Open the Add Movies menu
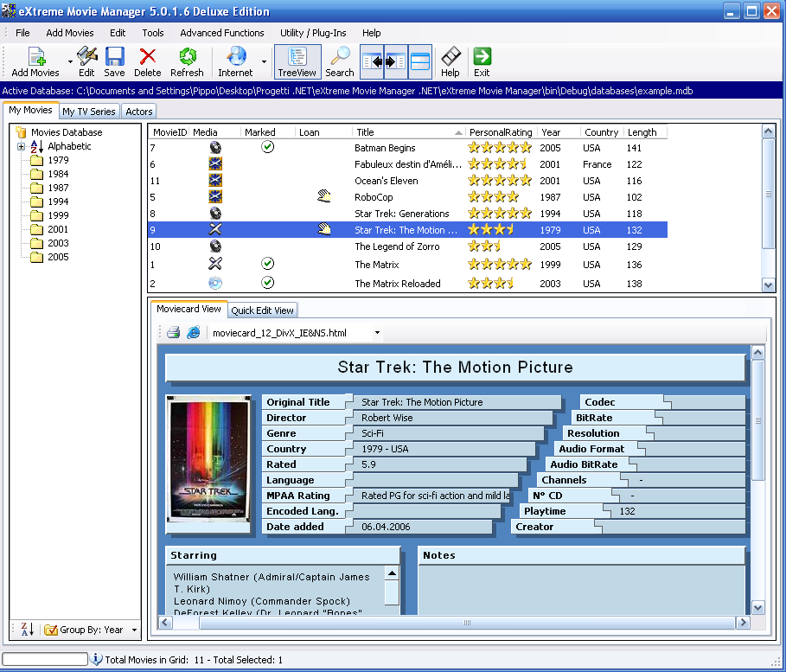The width and height of the screenshot is (786, 672). click(x=70, y=33)
